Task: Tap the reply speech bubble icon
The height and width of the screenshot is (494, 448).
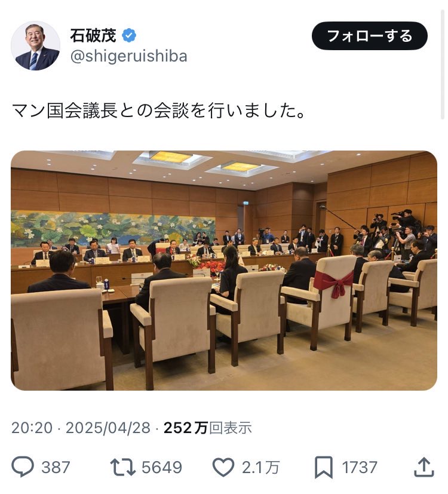Action: click(x=23, y=467)
